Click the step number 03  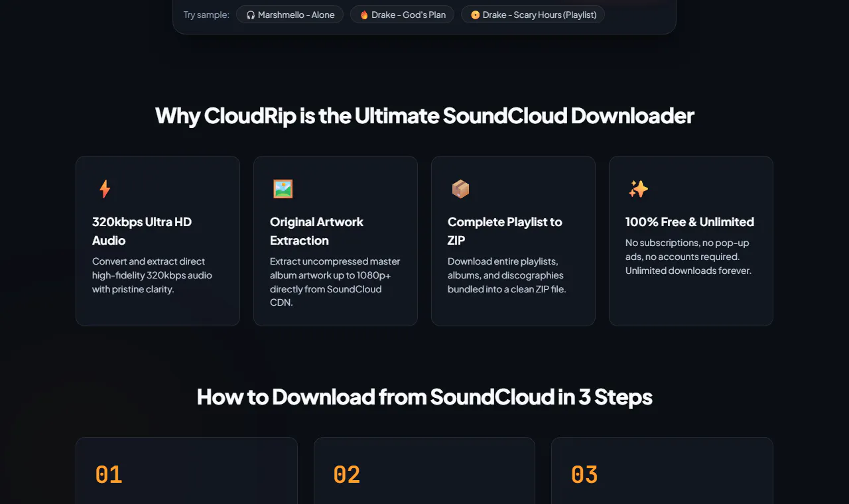tap(584, 475)
